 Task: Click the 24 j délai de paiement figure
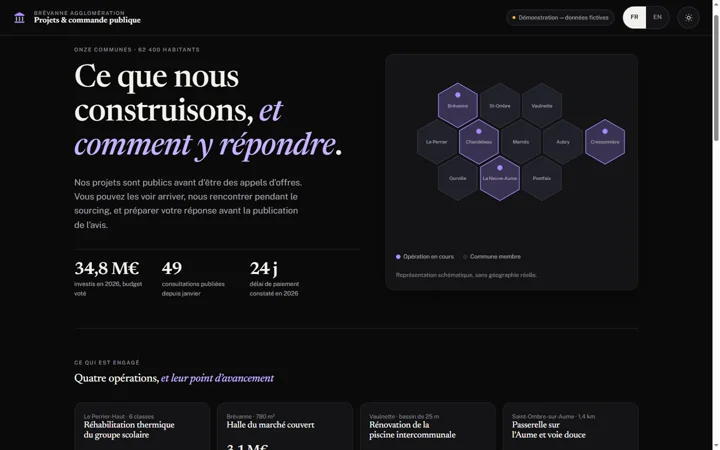click(x=264, y=268)
